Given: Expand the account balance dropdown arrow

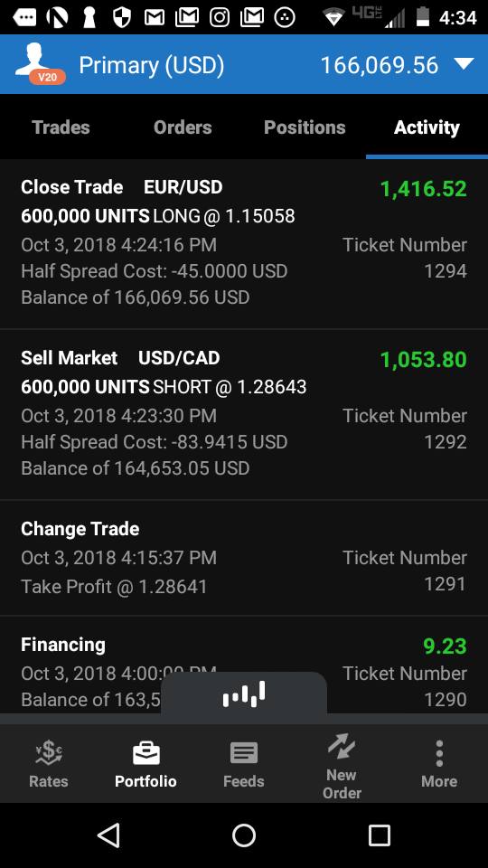Looking at the screenshot, I should tap(464, 64).
